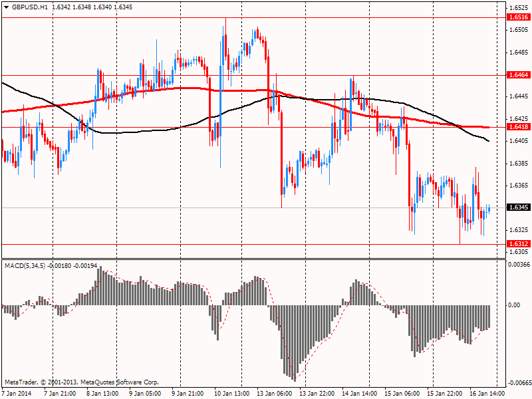Screen dimensions: 532x399
Task: Select the price scale value 1.6505
Action: coord(519,30)
